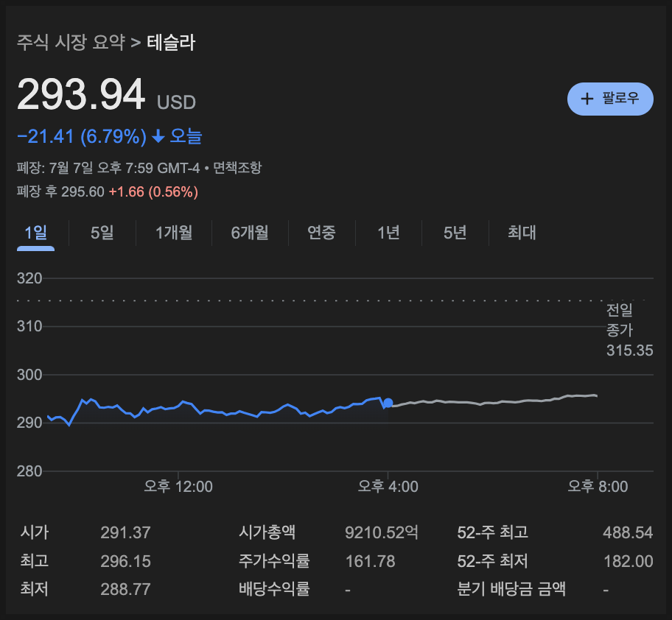Click the 52-week high value 488.54
672x620 pixels.
tap(628, 533)
